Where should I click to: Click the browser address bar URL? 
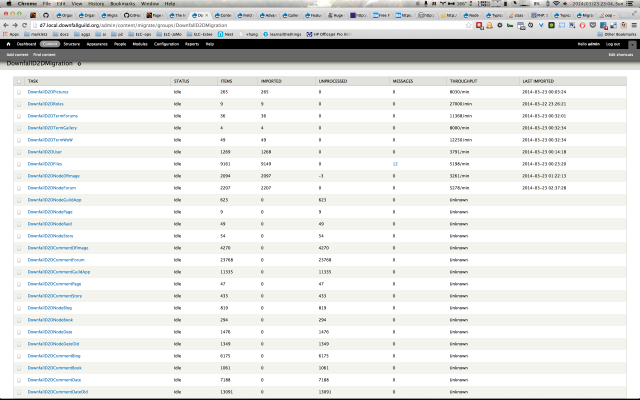coord(133,25)
